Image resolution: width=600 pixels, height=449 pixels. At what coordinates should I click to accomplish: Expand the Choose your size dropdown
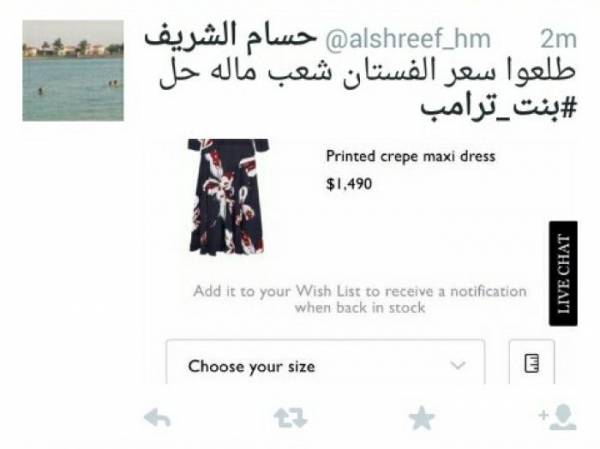coord(326,362)
